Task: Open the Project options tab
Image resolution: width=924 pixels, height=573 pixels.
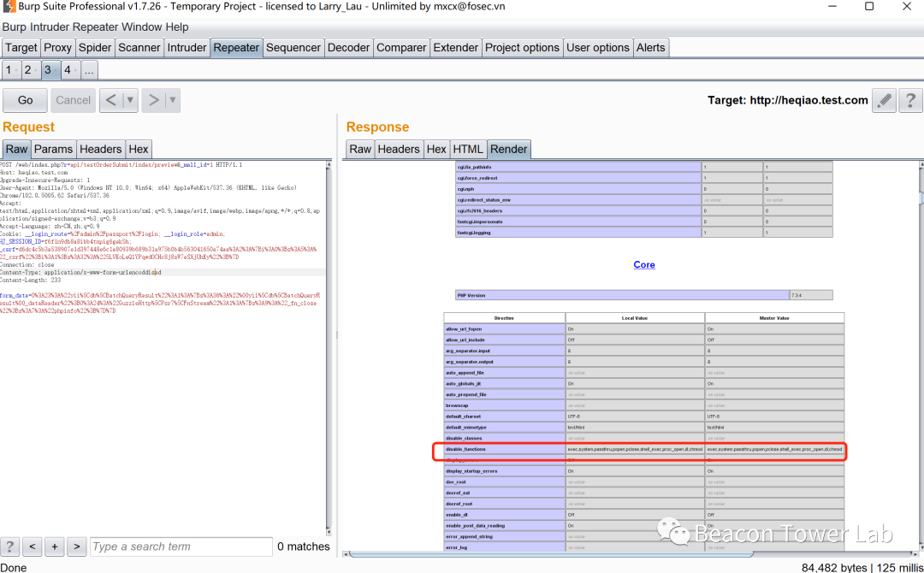Action: (522, 48)
